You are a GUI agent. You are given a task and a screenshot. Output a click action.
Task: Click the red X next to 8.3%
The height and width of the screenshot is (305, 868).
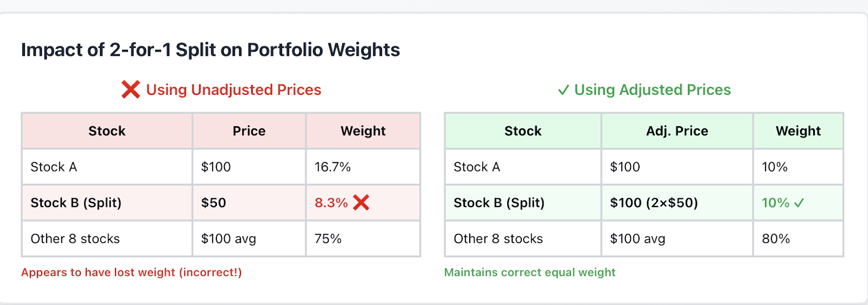pyautogui.click(x=361, y=203)
